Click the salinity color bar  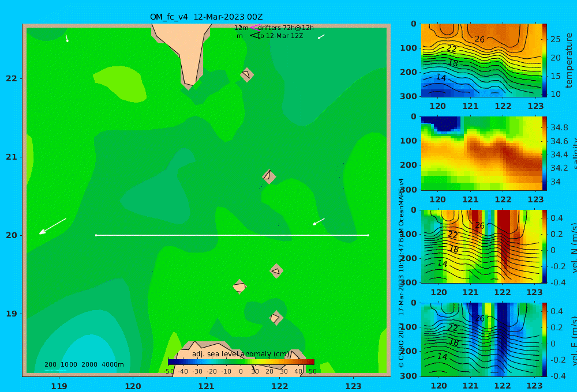[545, 153]
